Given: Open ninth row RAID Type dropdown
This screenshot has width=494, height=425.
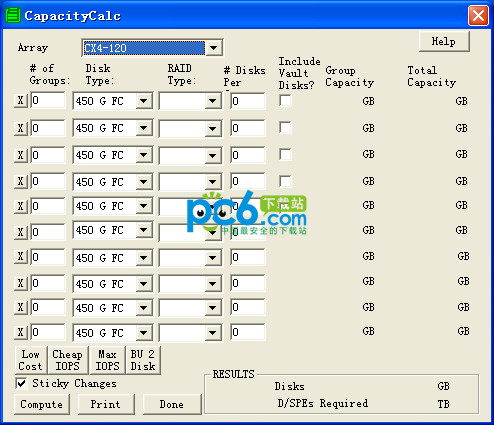Looking at the screenshot, I should pos(213,308).
